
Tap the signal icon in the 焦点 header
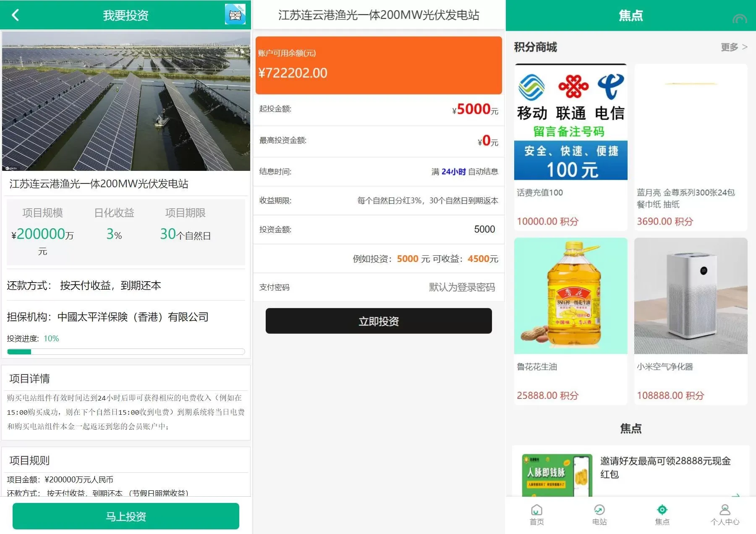coord(739,19)
